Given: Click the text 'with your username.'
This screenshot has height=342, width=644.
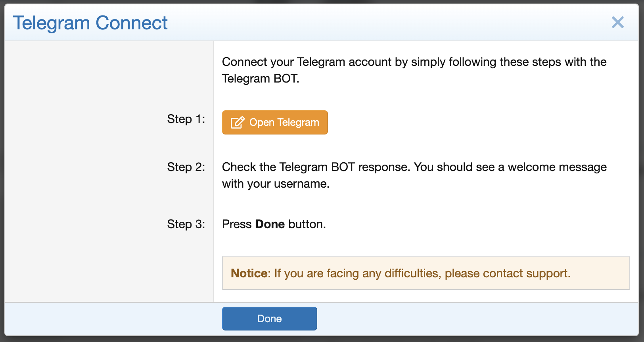Looking at the screenshot, I should tap(276, 184).
